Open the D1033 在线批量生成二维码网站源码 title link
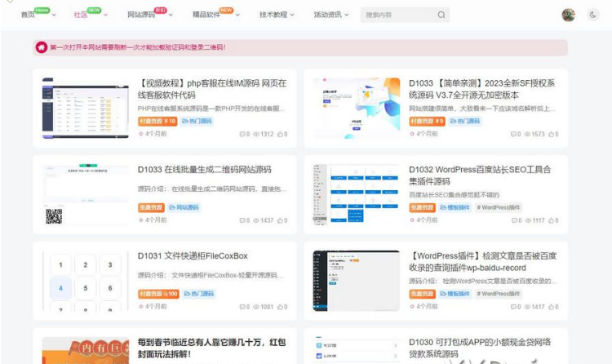 (x=204, y=170)
